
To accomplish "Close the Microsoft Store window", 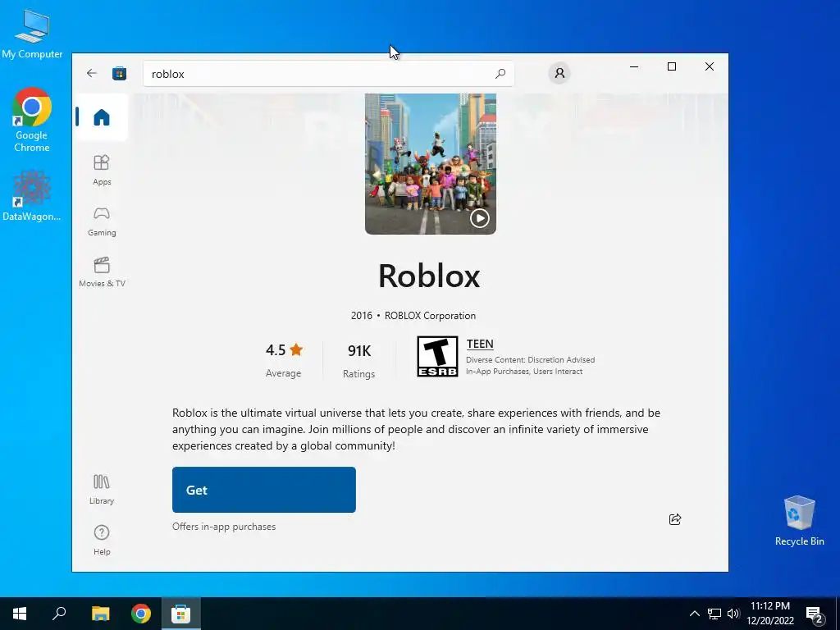I will click(710, 67).
